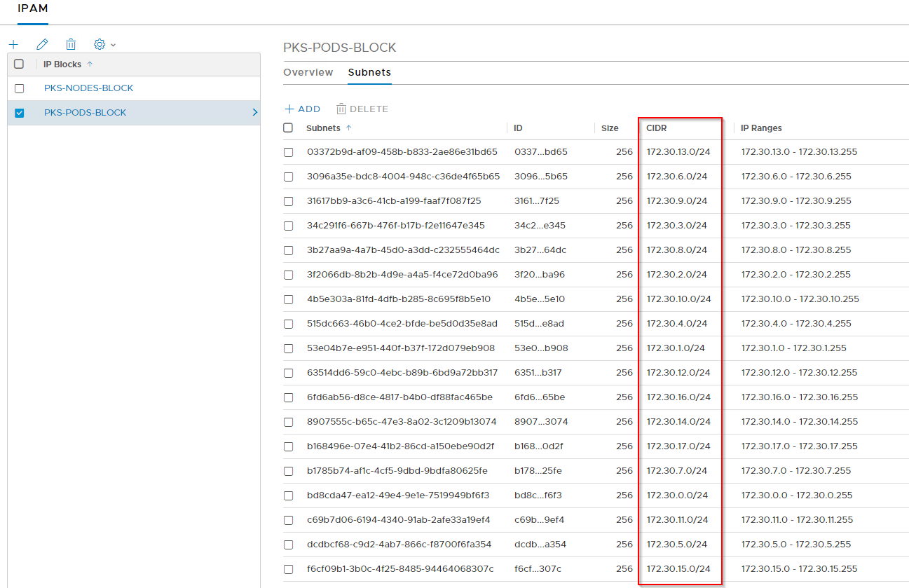Expand the PKS-PODS-BLOCK row chevron
This screenshot has width=909, height=588.
(x=254, y=112)
